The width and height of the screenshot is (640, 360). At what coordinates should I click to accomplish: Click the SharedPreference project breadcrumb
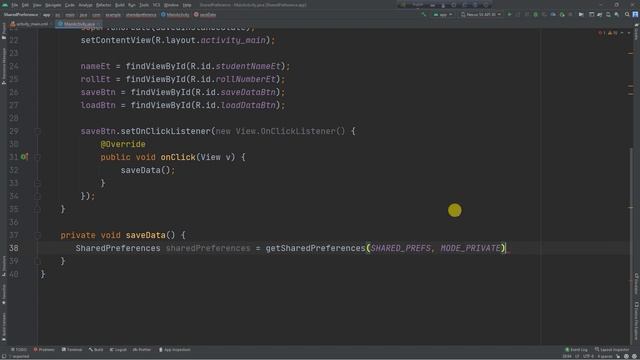pos(21,15)
